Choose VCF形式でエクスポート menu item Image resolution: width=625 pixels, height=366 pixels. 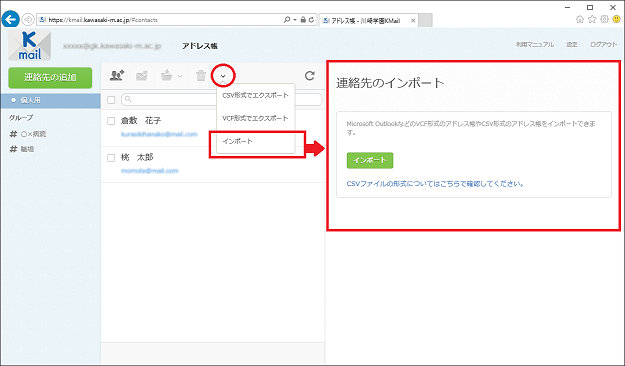tap(256, 118)
